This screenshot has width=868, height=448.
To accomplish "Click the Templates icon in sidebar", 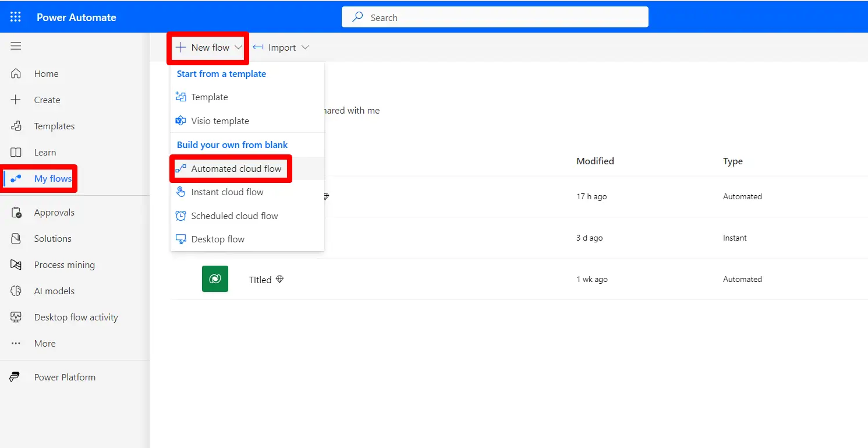I will (16, 126).
